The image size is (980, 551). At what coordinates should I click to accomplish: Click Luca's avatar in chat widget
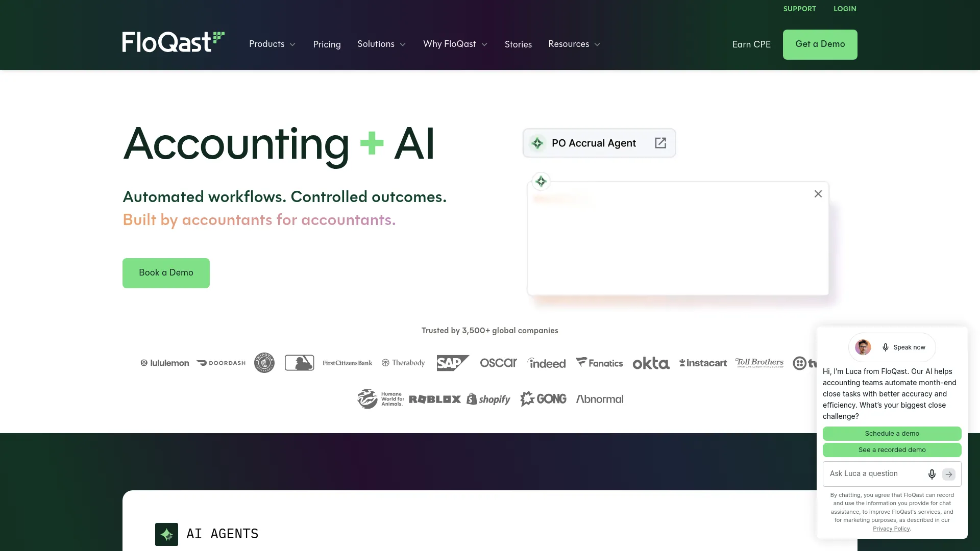863,347
